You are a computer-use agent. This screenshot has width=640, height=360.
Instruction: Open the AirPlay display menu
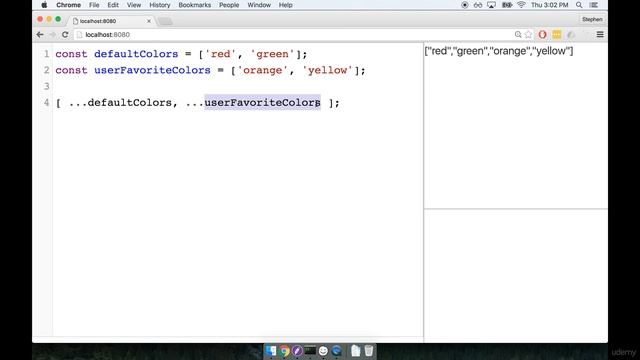(491, 5)
